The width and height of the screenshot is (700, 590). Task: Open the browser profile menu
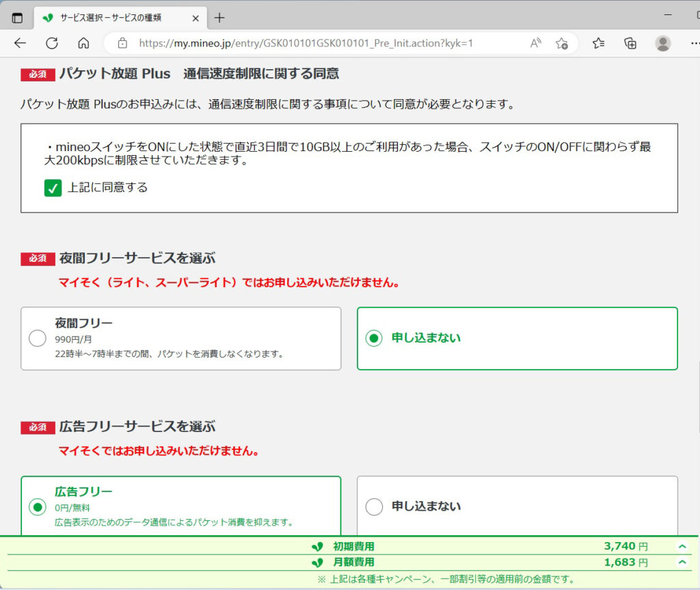click(x=663, y=43)
